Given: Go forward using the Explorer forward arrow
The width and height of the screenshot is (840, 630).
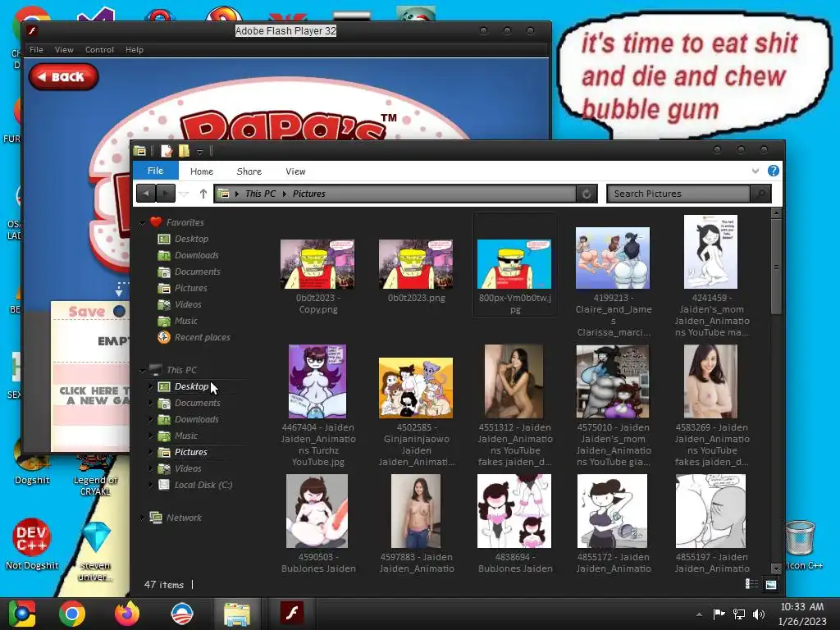Looking at the screenshot, I should click(x=166, y=194).
